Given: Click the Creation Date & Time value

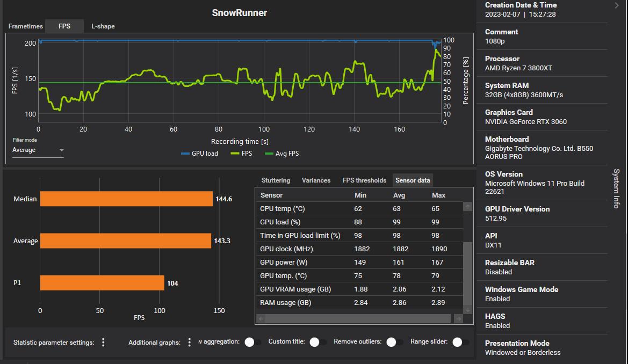Looking at the screenshot, I should (x=520, y=14).
